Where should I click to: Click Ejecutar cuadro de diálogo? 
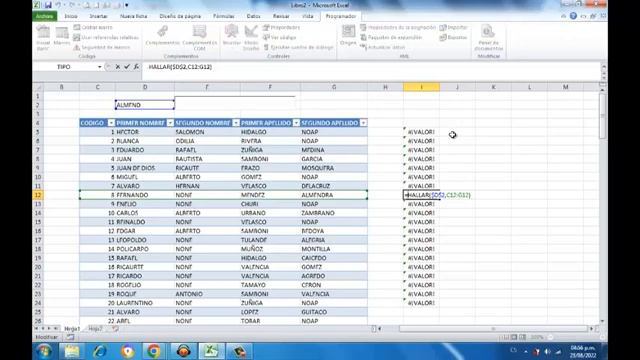(298, 47)
